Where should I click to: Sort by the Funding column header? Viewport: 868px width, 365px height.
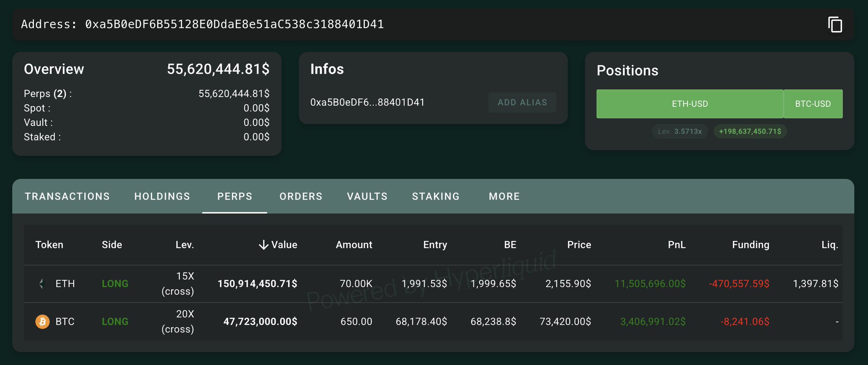[x=750, y=245]
